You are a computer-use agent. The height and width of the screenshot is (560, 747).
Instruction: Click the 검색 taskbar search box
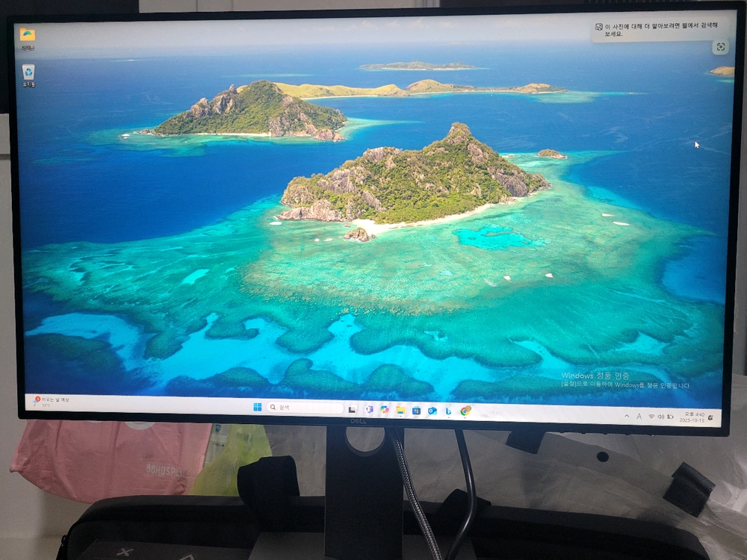[305, 408]
